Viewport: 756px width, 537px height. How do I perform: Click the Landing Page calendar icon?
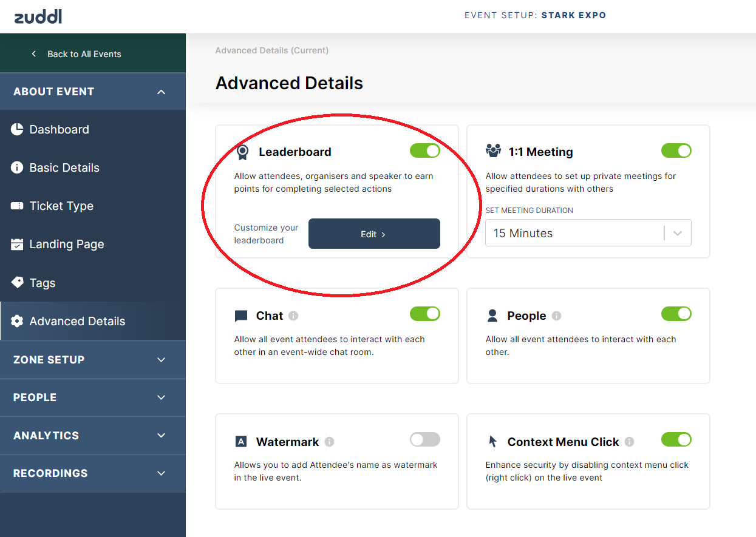point(17,245)
